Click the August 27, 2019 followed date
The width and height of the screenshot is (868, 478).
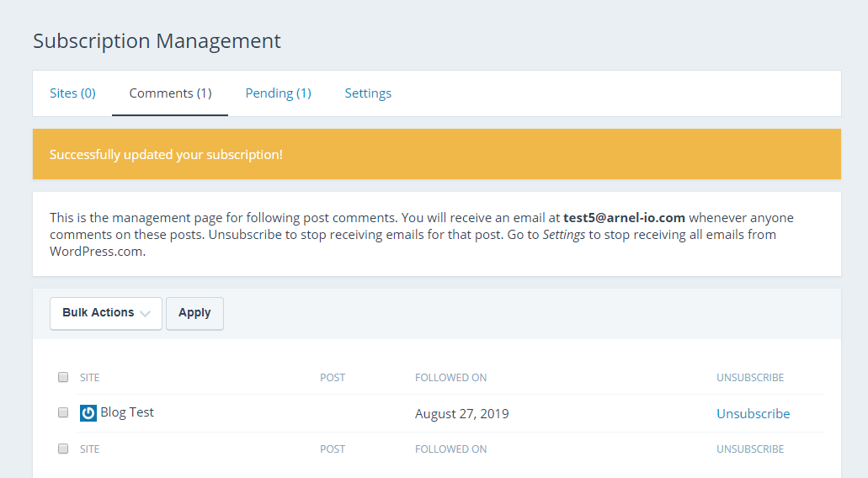(461, 414)
